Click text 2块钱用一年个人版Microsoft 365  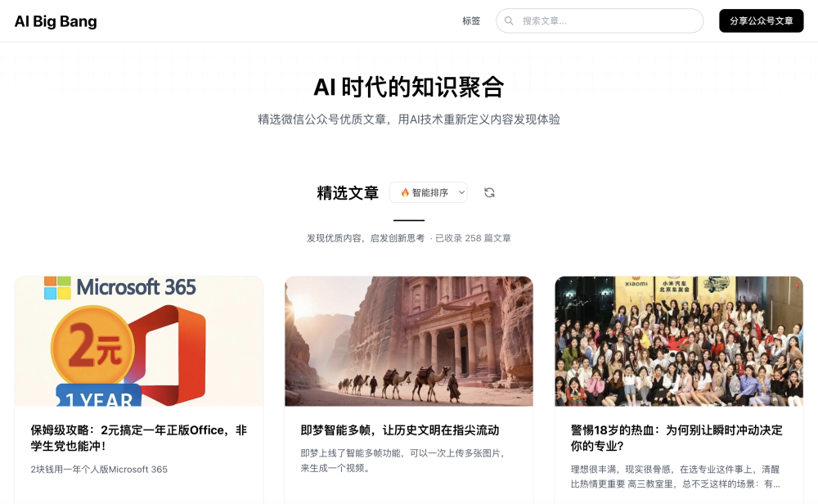(99, 469)
